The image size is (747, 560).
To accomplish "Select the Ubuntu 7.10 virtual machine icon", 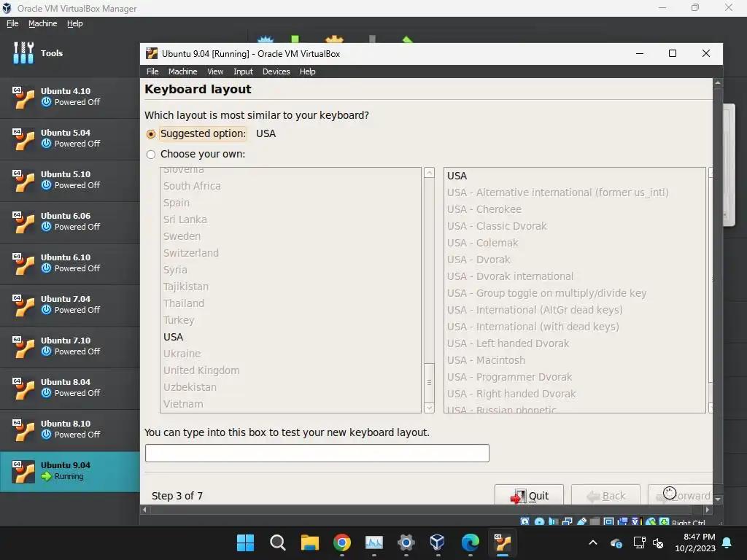I will (x=23, y=346).
